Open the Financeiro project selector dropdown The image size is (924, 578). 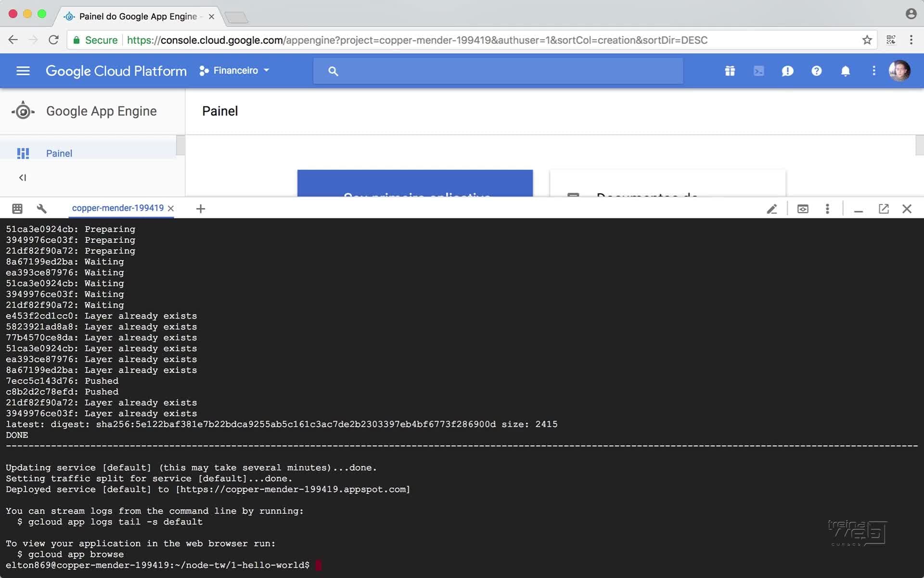coord(234,70)
